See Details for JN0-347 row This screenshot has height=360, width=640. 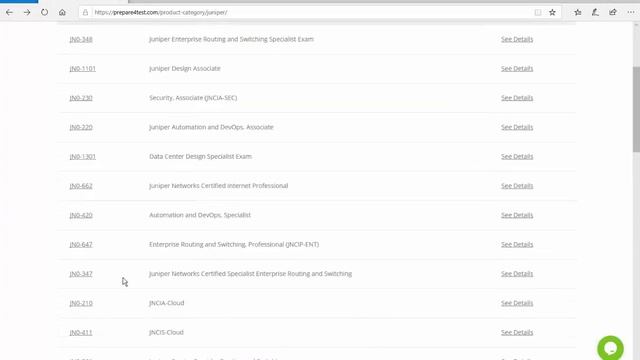[x=517, y=274]
